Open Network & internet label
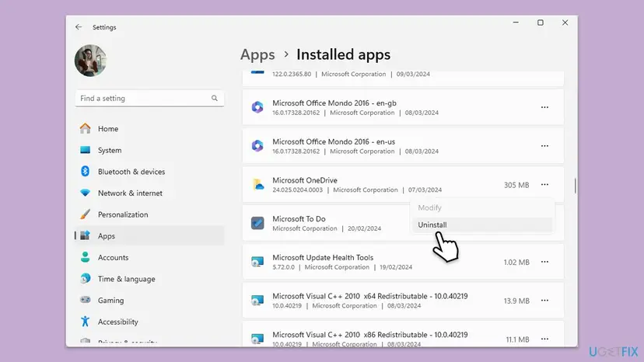The height and width of the screenshot is (362, 644). pyautogui.click(x=130, y=193)
